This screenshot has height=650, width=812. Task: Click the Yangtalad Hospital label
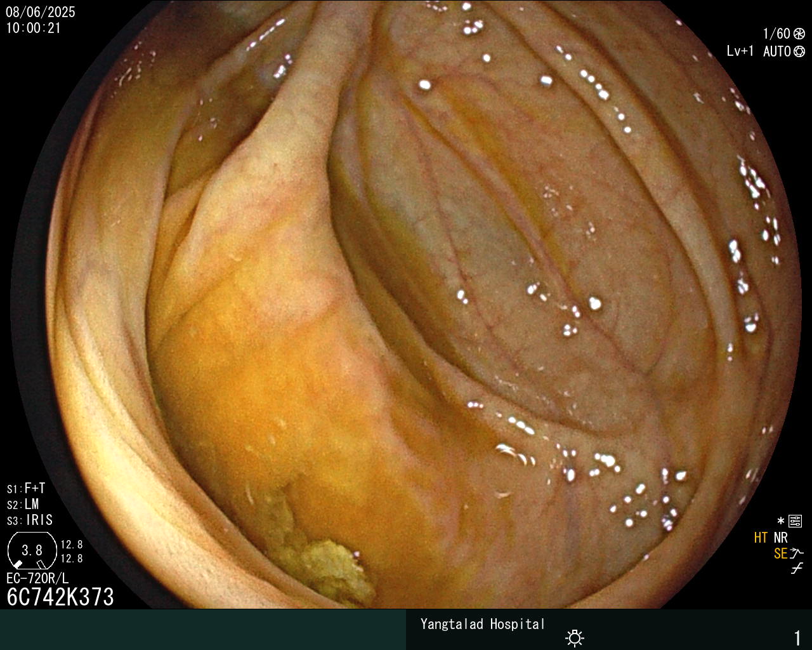pos(483,624)
